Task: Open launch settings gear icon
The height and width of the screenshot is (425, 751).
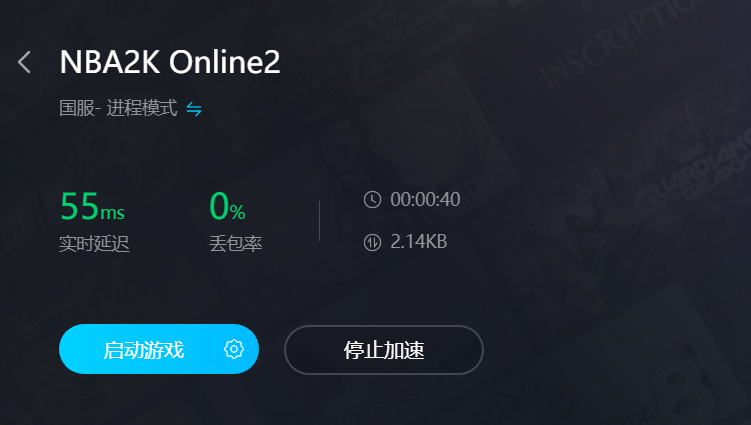Action: 234,349
